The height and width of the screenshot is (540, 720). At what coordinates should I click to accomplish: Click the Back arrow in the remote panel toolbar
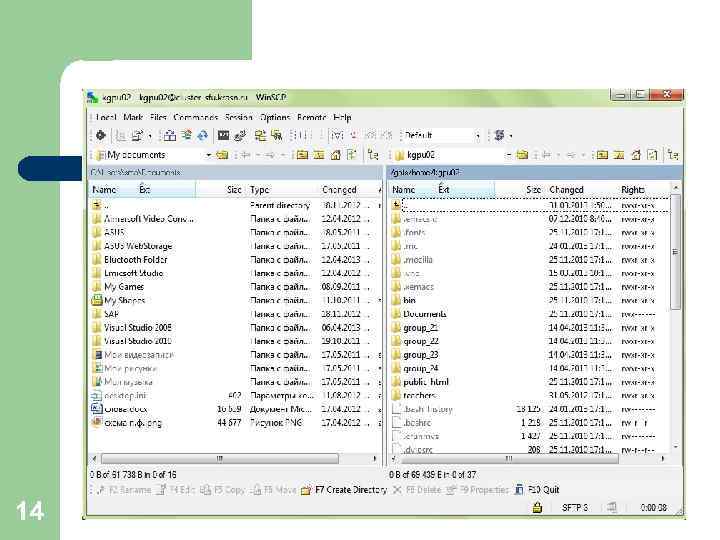tap(546, 155)
